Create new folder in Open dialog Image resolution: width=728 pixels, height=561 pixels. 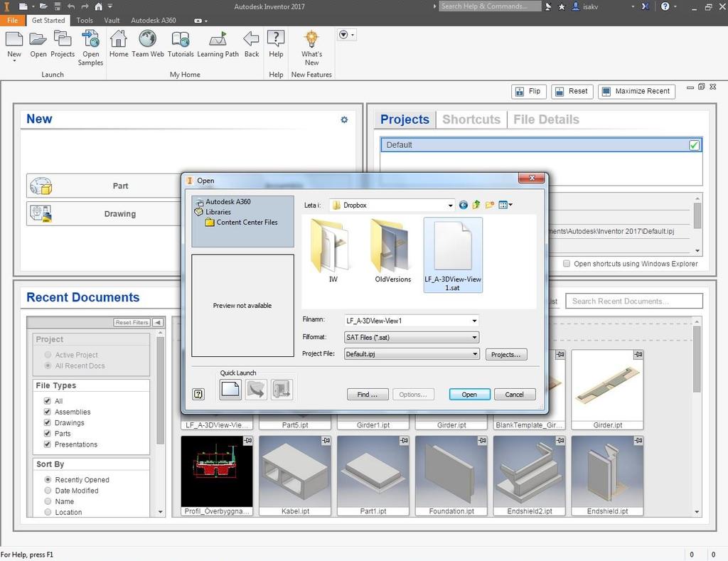[x=489, y=205]
